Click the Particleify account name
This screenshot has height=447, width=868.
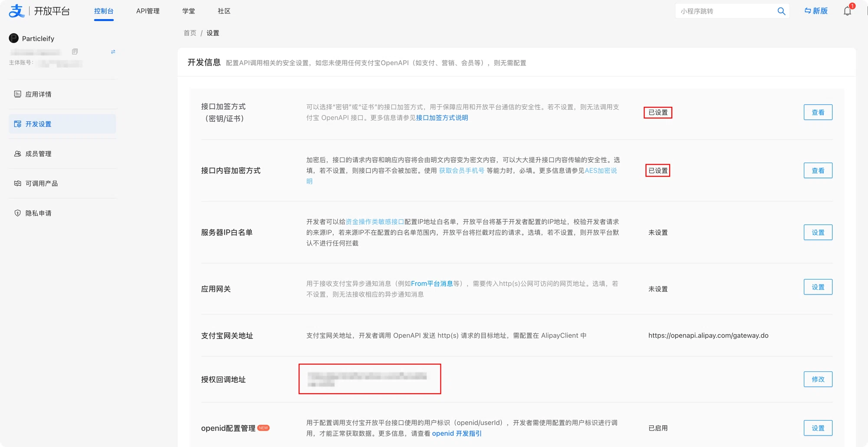(38, 39)
